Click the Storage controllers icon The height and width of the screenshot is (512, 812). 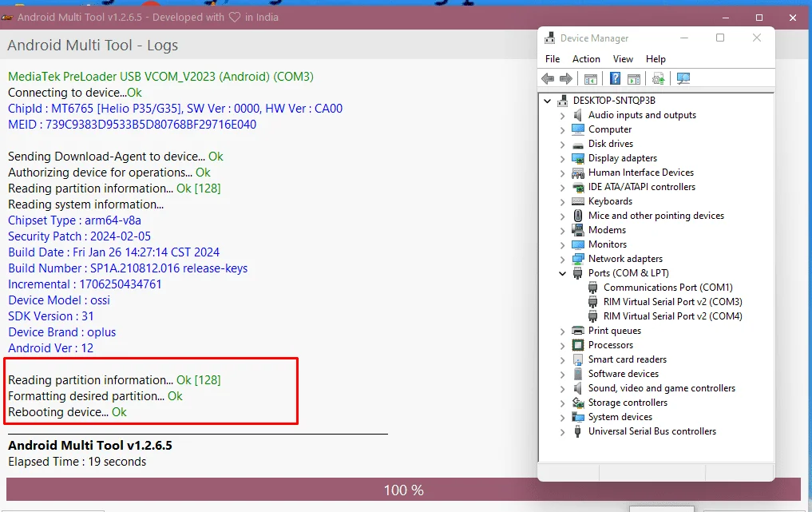pyautogui.click(x=578, y=403)
